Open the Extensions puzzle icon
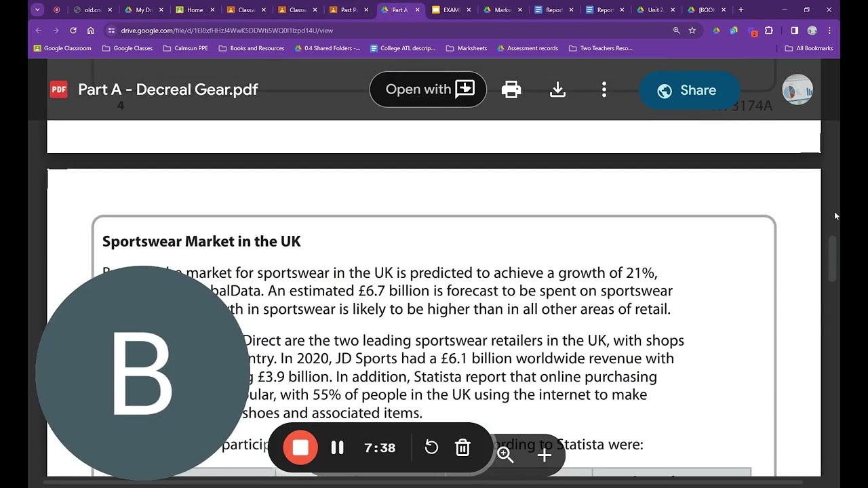 [x=769, y=30]
